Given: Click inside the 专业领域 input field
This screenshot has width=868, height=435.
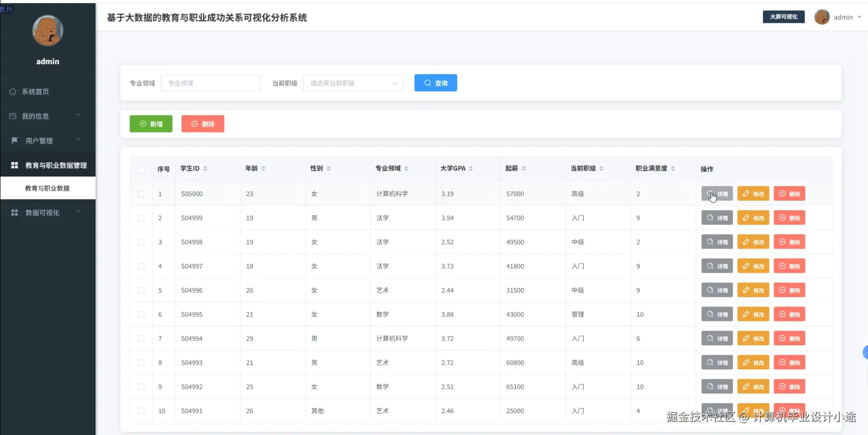Looking at the screenshot, I should pyautogui.click(x=210, y=83).
